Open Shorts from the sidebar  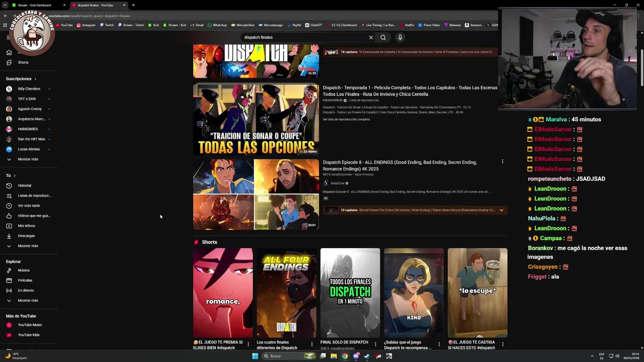coord(18,62)
